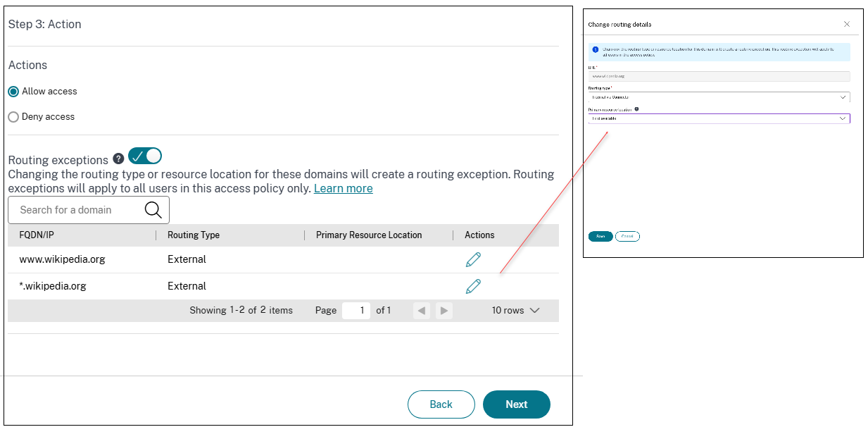
Task: Edit routing for www.wikipedia.org row
Action: [x=474, y=259]
